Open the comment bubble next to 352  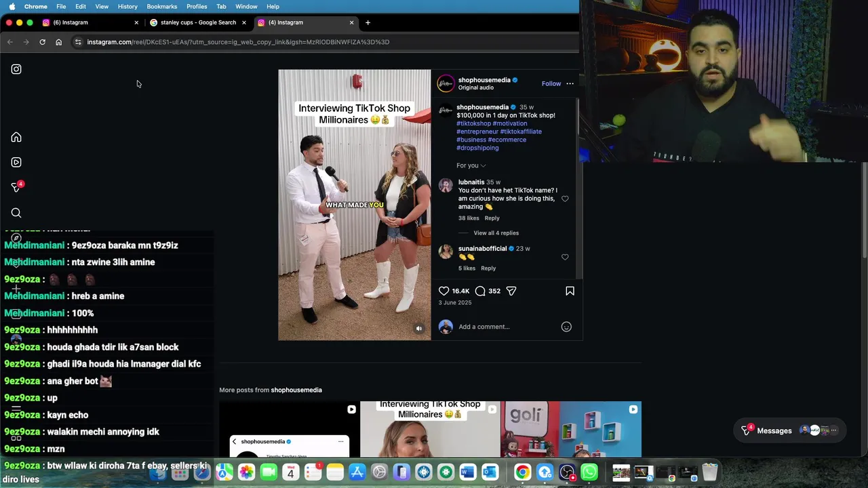(x=480, y=291)
